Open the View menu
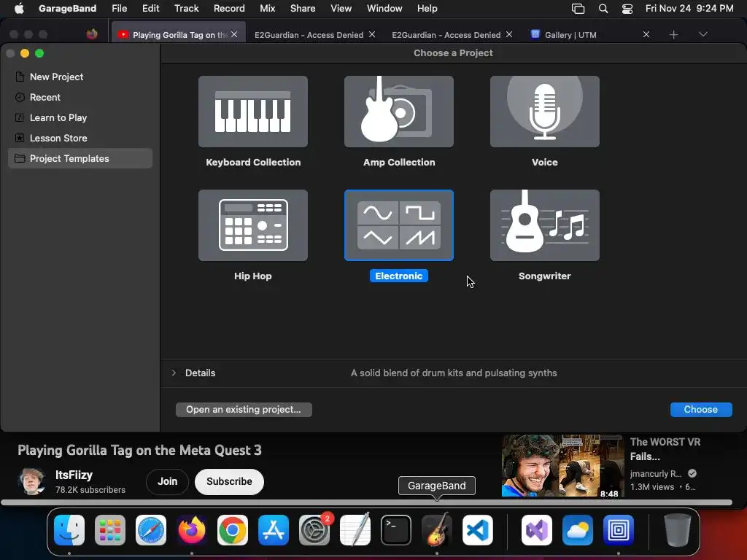The height and width of the screenshot is (560, 747). coord(341,8)
